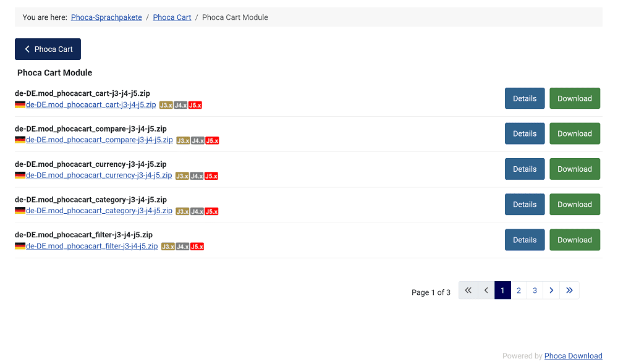The height and width of the screenshot is (364, 618).
Task: Click the J4.x badge on the compare row
Action: (198, 141)
